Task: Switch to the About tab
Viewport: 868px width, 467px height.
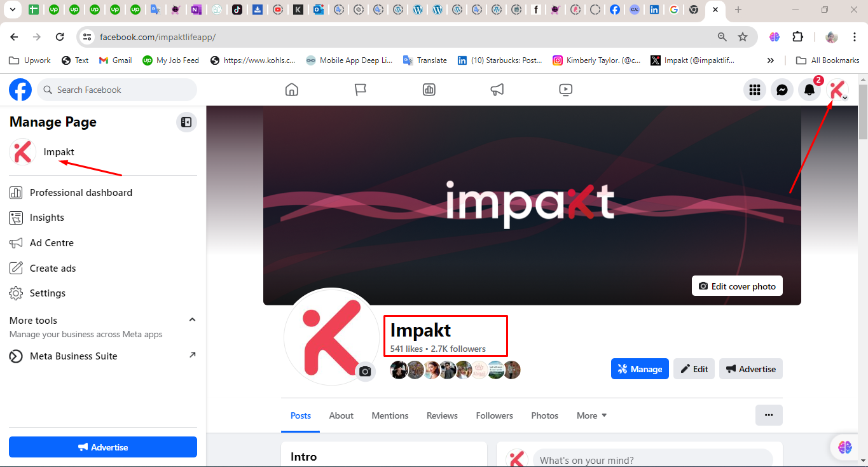Action: 341,415
